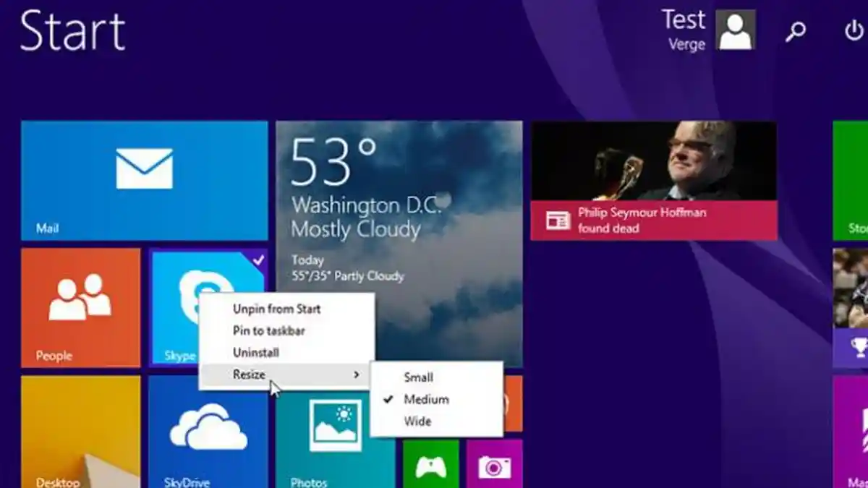This screenshot has height=488, width=868.
Task: Open the Philip Seymour Hoffman news tile
Action: tap(654, 181)
